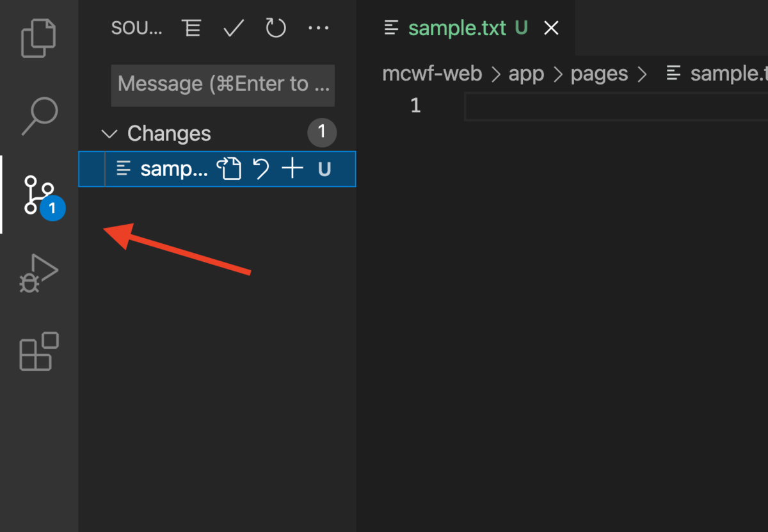Select the Source Control activity bar icon
The height and width of the screenshot is (532, 768).
[40, 195]
